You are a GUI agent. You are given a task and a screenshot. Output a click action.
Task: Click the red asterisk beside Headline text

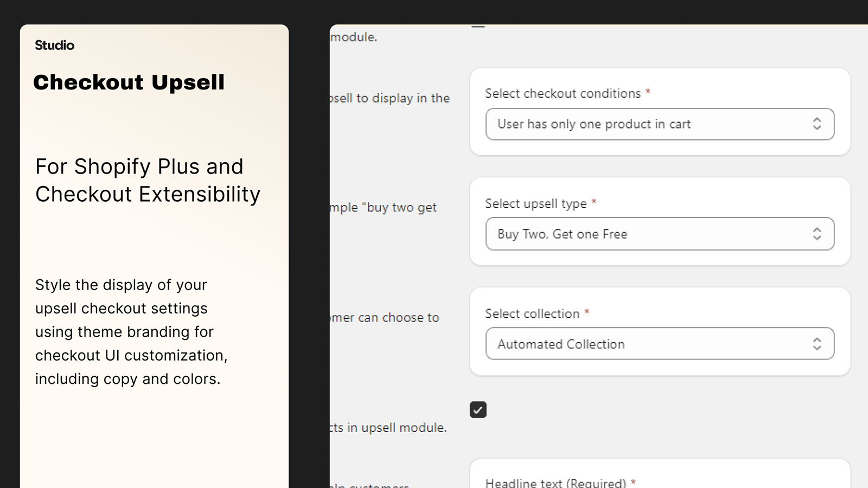(x=633, y=481)
